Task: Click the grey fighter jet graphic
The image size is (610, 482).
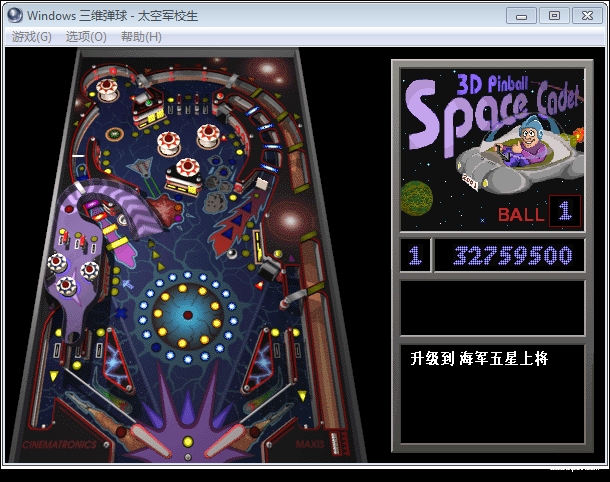Action: tap(140, 167)
